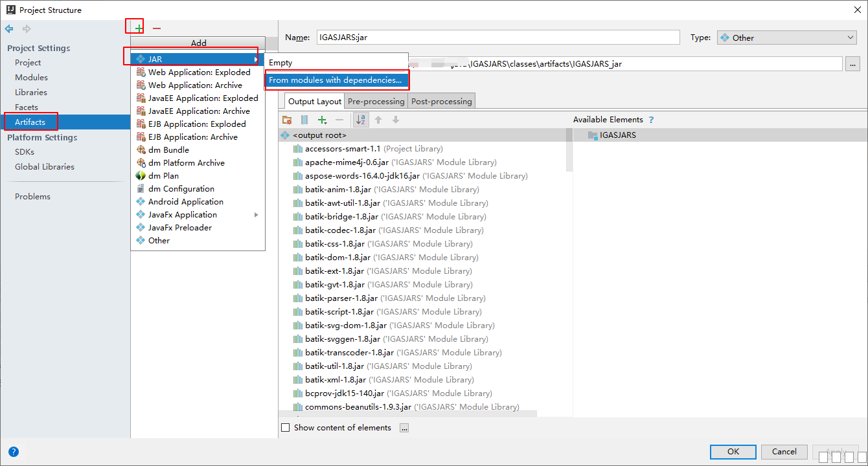
Task: Click the blue help icon at bottom left
Action: [14, 452]
